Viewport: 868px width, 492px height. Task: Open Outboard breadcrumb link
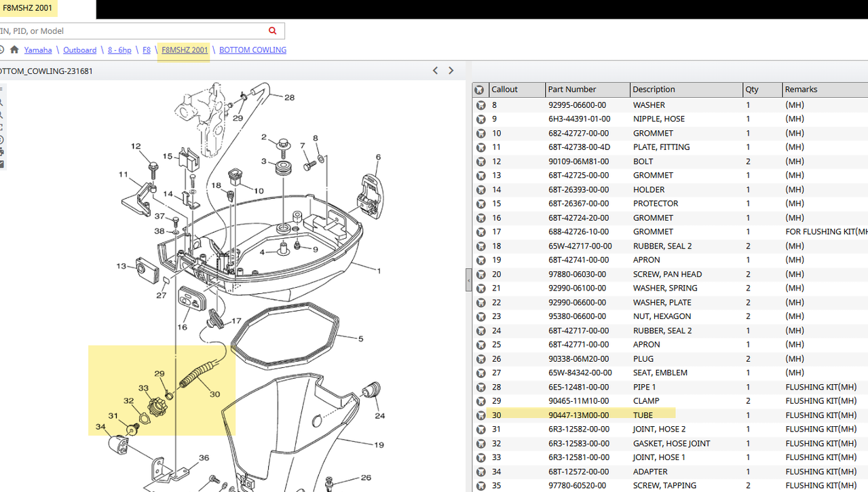pyautogui.click(x=80, y=50)
